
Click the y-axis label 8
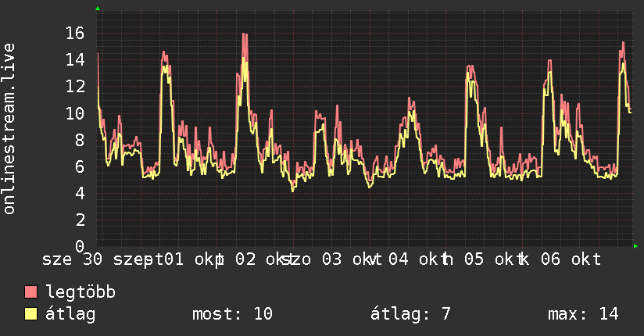tap(80, 140)
